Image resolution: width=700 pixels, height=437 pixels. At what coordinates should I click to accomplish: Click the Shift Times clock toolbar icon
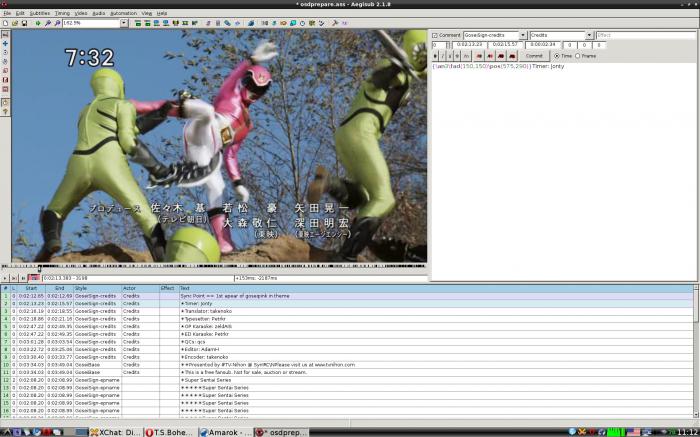302,23
